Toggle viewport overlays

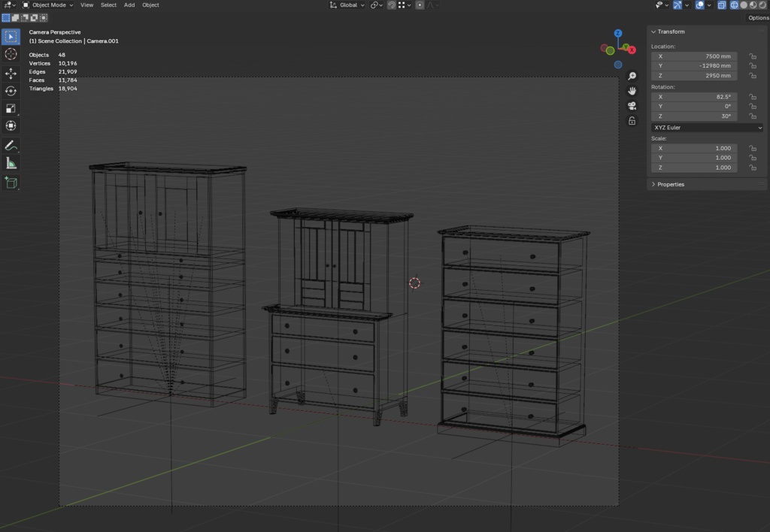700,5
